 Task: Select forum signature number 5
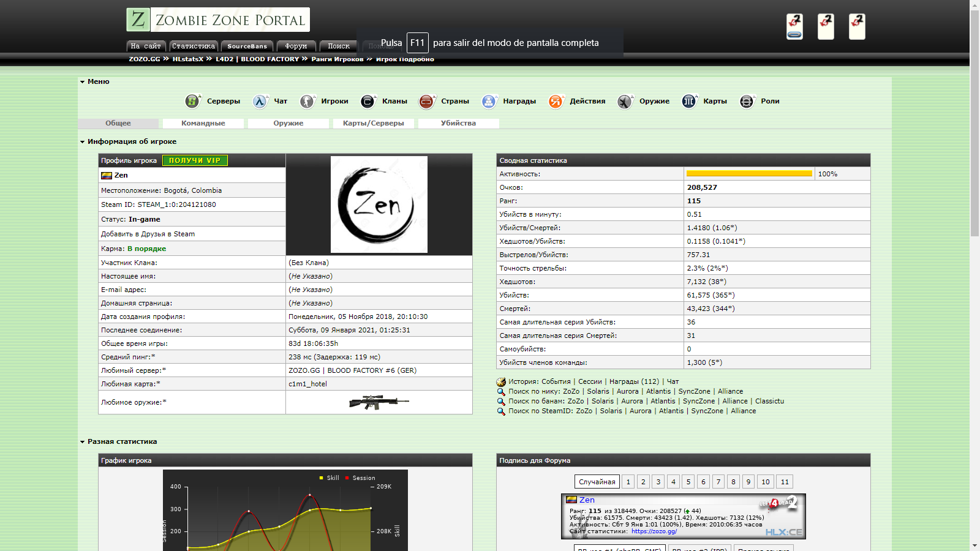tap(688, 482)
